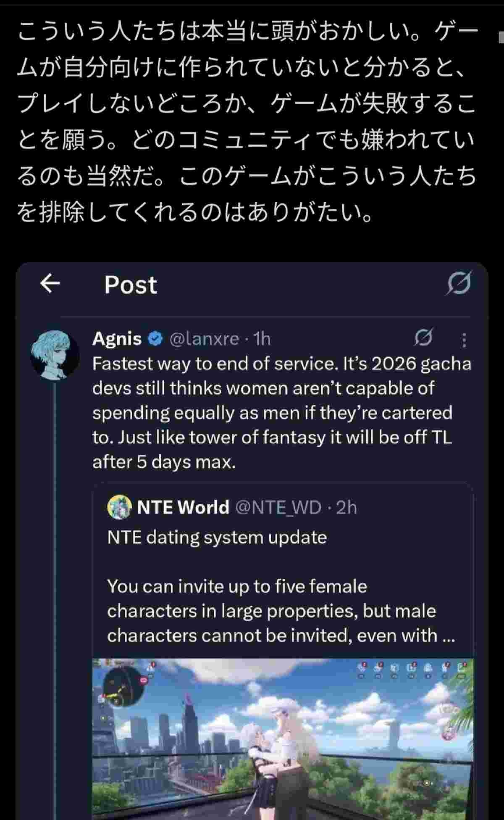Expand the truncated NTE dating system text
The width and height of the screenshot is (504, 820).
448,635
